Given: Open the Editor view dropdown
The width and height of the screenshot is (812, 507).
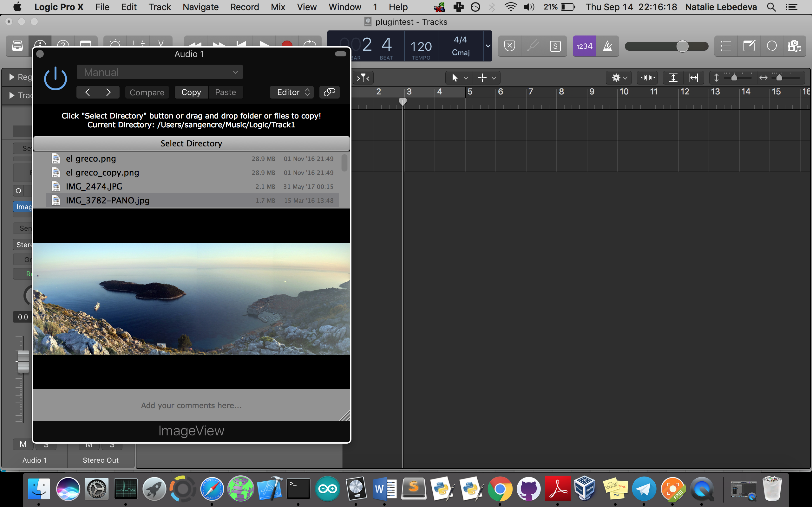Looking at the screenshot, I should 292,92.
